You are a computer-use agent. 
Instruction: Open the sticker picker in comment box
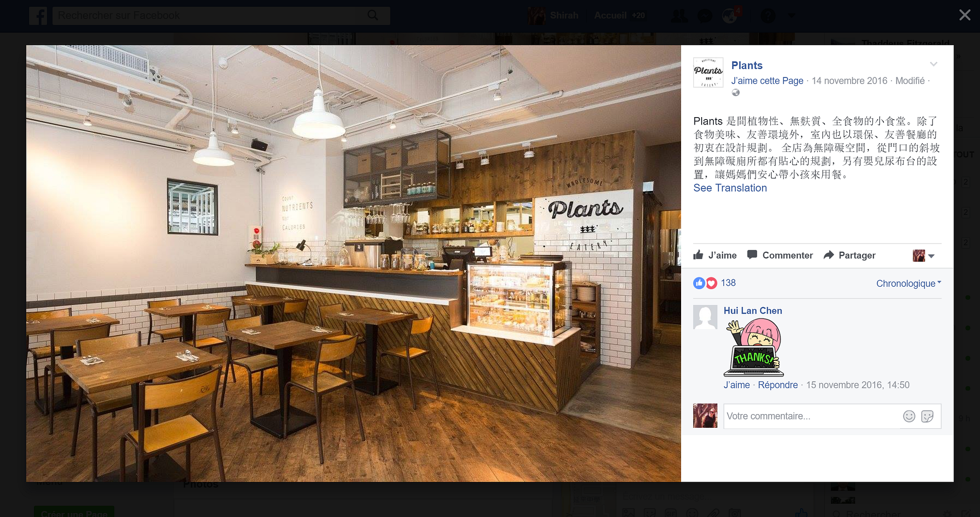927,416
